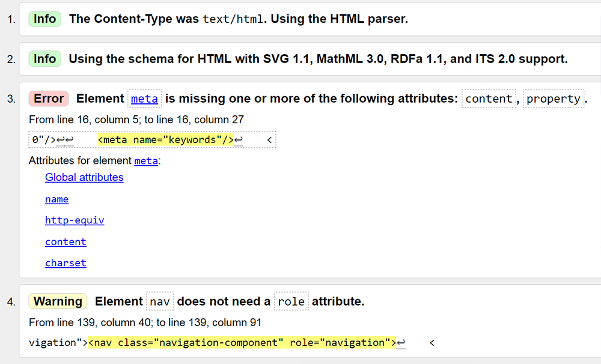Click the highlighted meta name="keywords" code

point(165,140)
